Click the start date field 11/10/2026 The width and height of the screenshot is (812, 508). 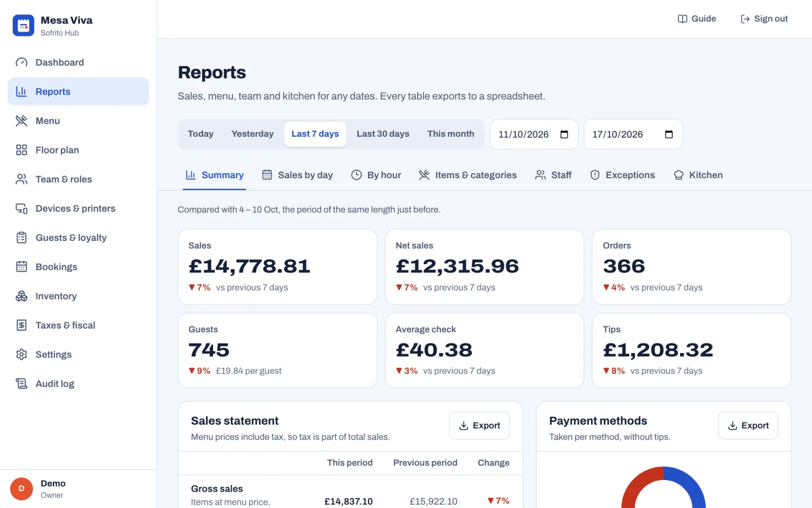pyautogui.click(x=534, y=134)
